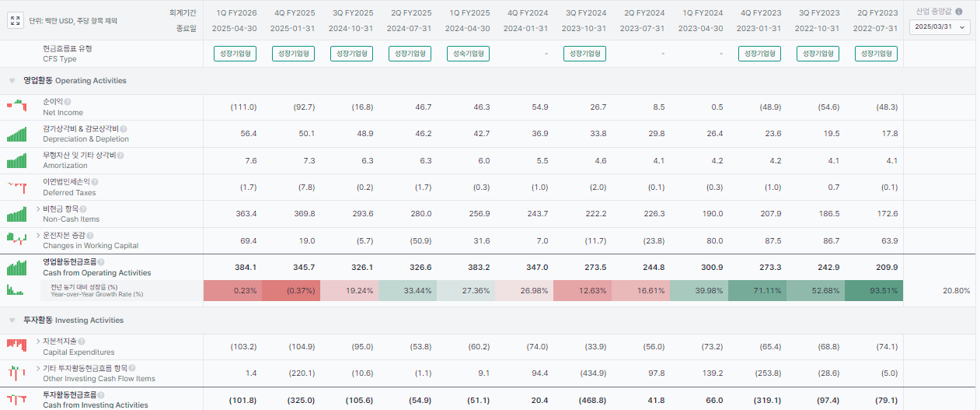980x410 pixels.
Task: Click help icon next to Net Income
Action: click(x=68, y=102)
